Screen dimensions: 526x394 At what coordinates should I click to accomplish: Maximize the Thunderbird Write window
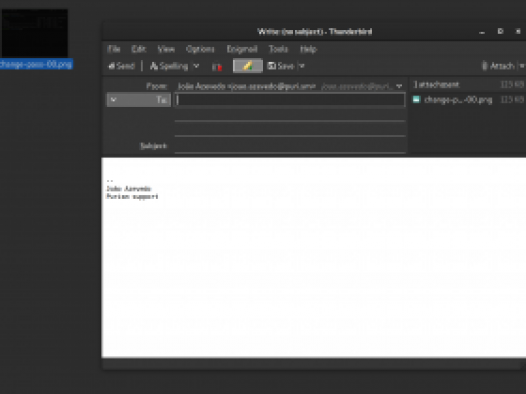500,32
